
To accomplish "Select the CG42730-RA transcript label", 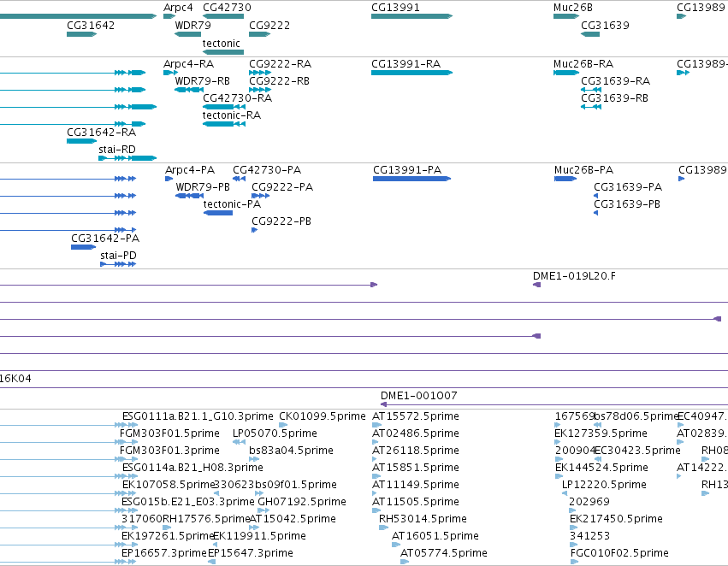I will (237, 98).
